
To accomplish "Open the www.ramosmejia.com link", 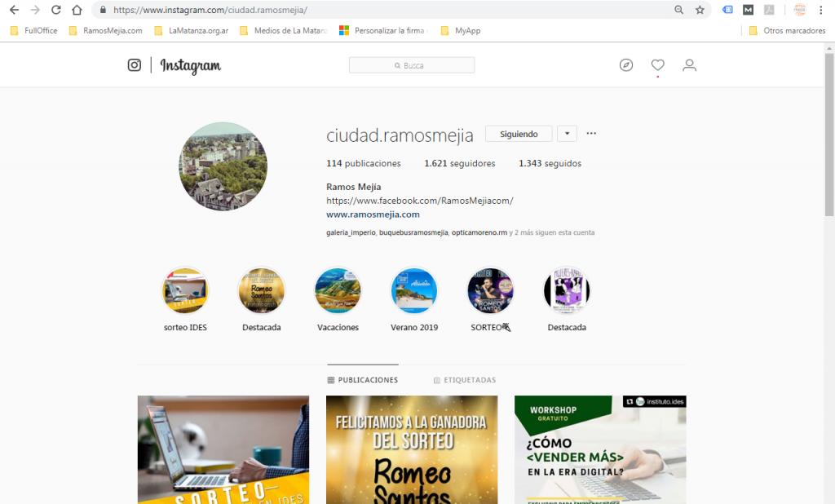I will pyautogui.click(x=373, y=214).
